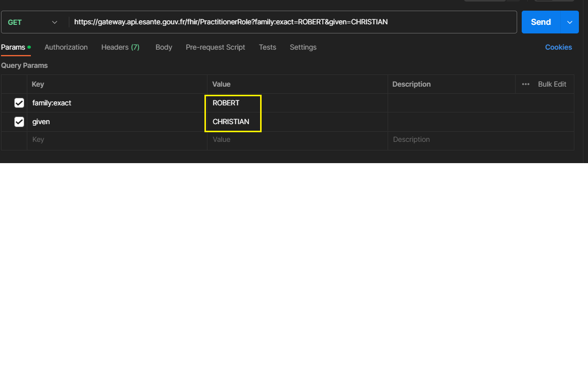Go to the Tests tab
The height and width of the screenshot is (383, 588).
(267, 47)
